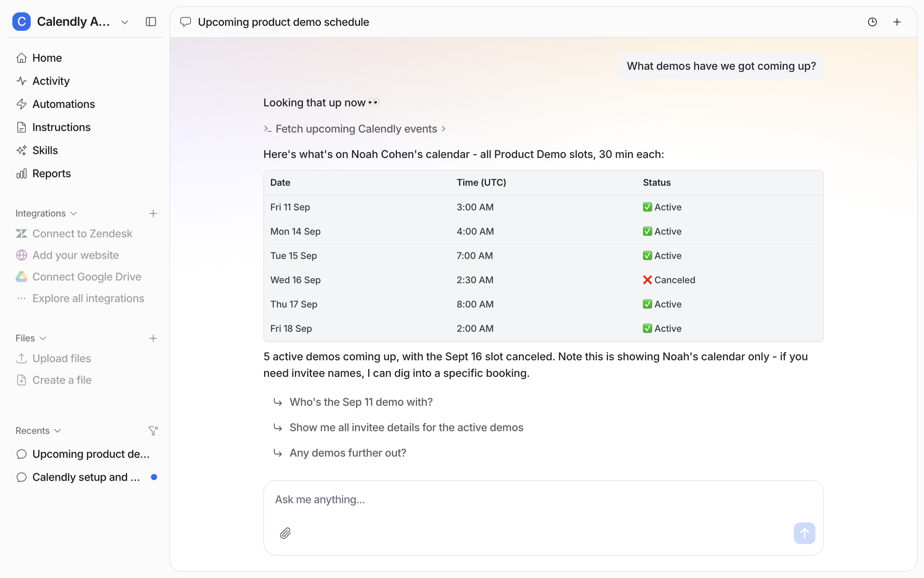
Task: Click Explore all integrations
Action: coord(85,298)
